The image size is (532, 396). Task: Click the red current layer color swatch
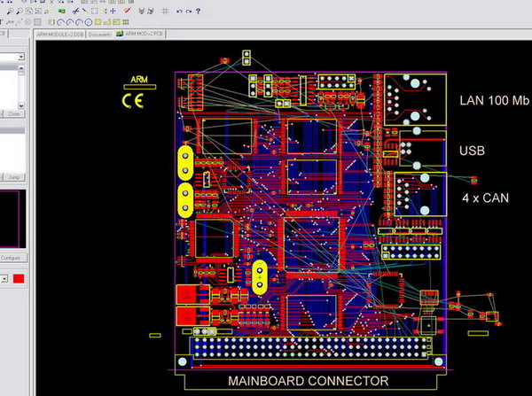tap(20, 280)
